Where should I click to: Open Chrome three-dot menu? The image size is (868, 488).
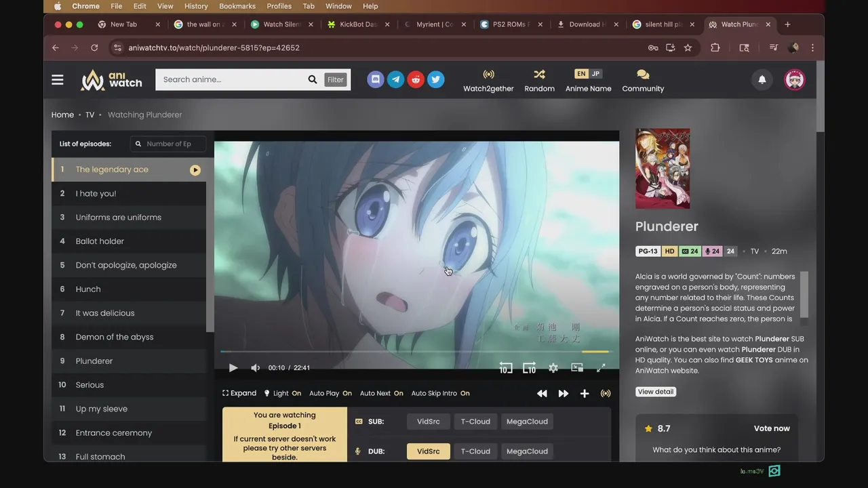812,47
